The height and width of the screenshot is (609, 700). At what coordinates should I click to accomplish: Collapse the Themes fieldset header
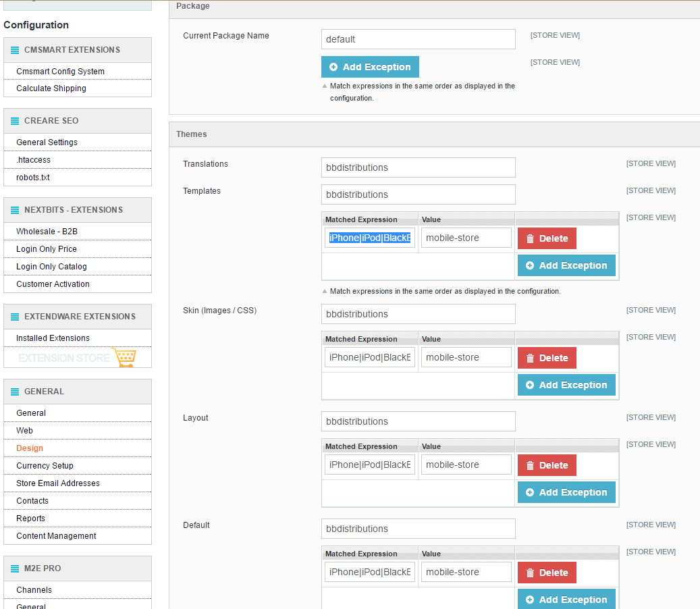tap(434, 134)
